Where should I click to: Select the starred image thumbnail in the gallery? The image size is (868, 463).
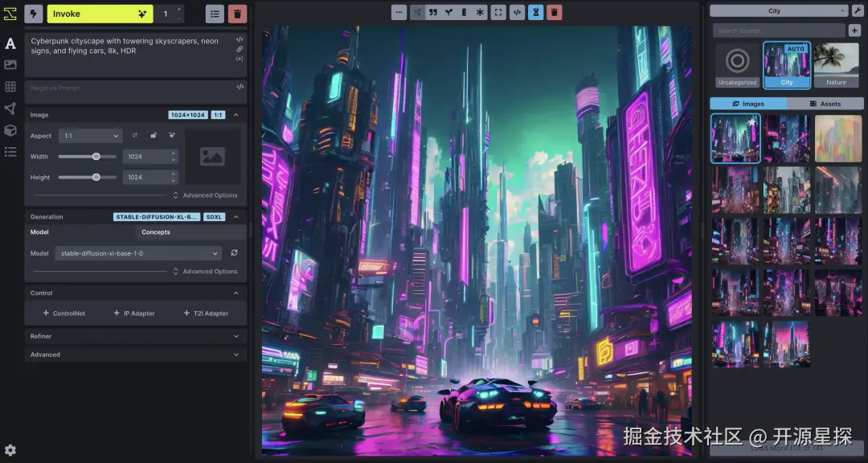735,138
